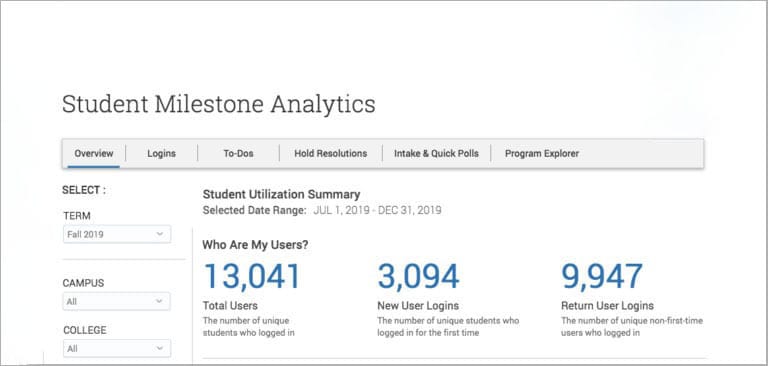Open the To-Dos tab

[239, 153]
